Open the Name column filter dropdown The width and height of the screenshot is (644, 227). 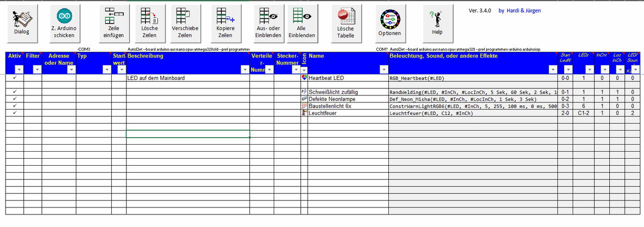pyautogui.click(x=383, y=70)
